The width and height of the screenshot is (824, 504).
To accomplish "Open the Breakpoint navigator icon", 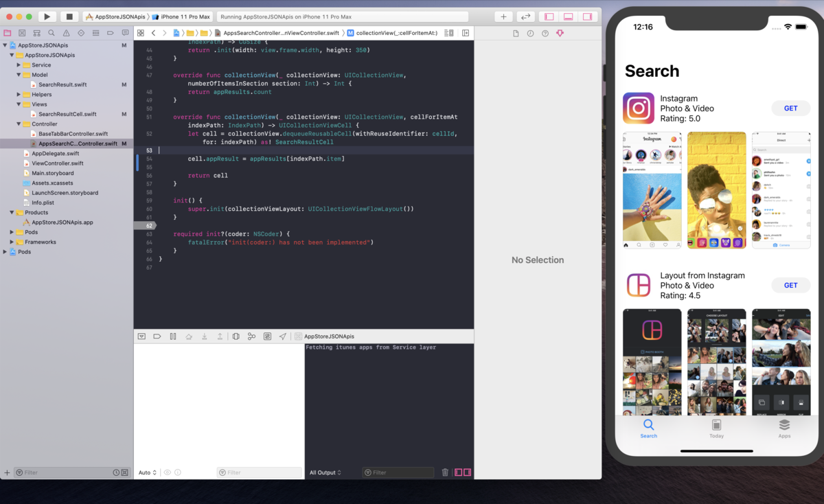I will coord(111,32).
